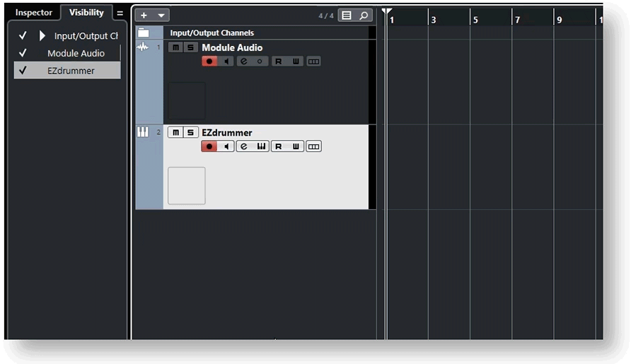Solo the Module Audio track
Screen dimensions: 631x364
pyautogui.click(x=190, y=47)
